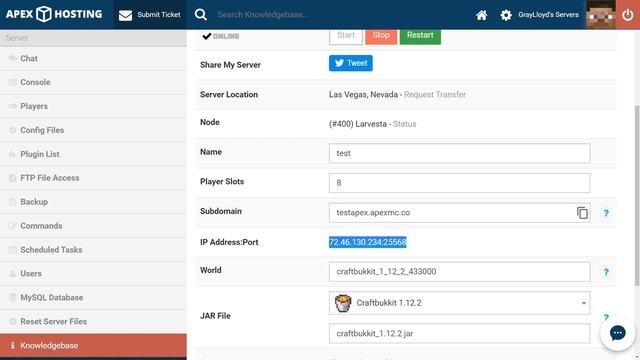Open help for World field
Screen dimensions: 640x360
click(x=606, y=272)
